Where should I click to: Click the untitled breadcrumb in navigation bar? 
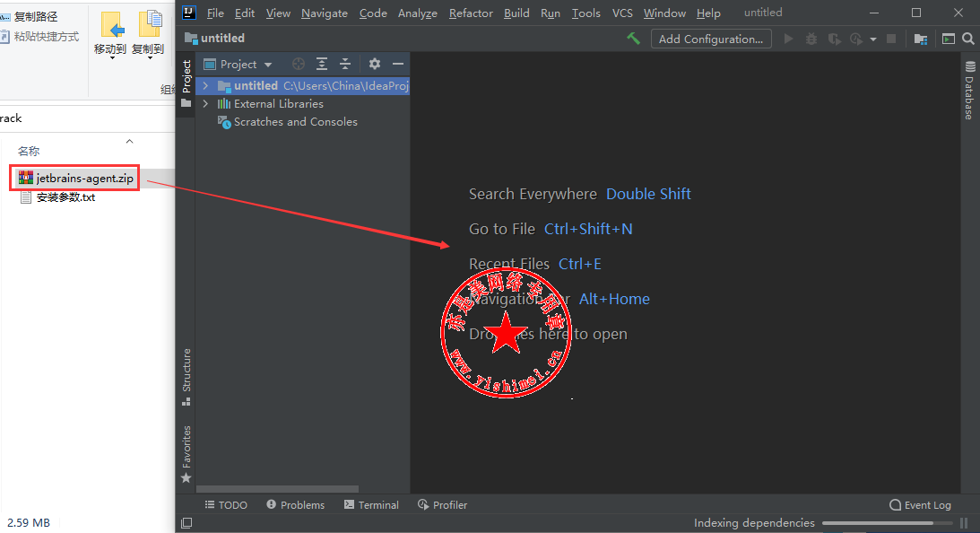point(215,39)
